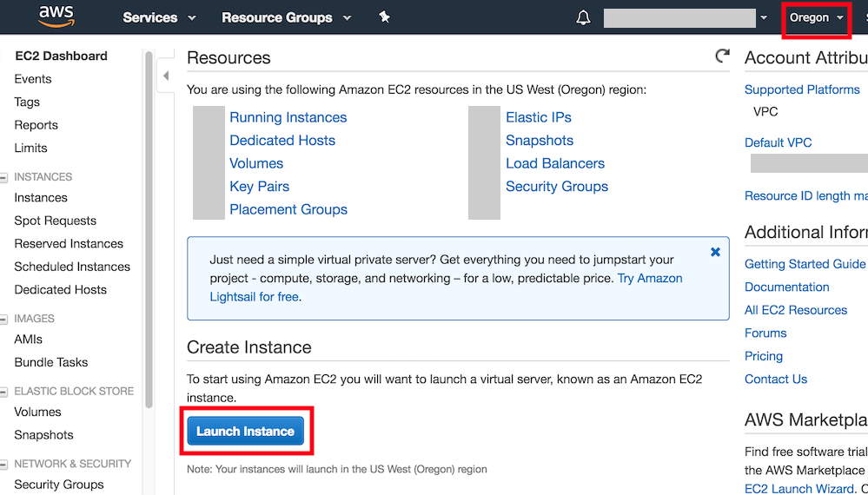
Task: Collapse the left navigation sidebar arrow
Action: (x=167, y=76)
